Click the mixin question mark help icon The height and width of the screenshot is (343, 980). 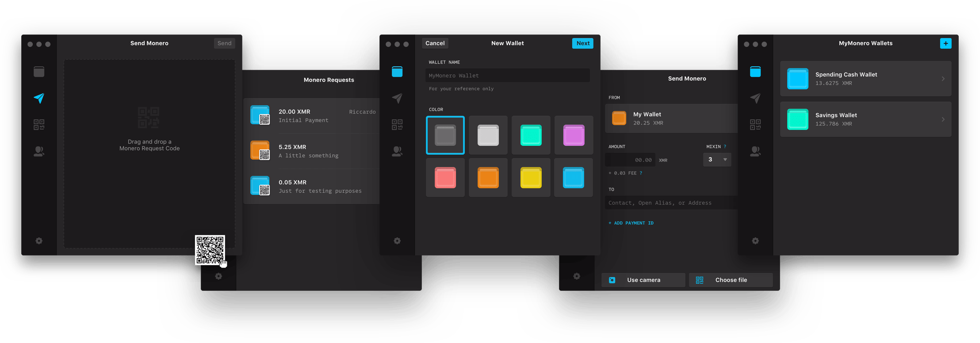click(x=725, y=147)
